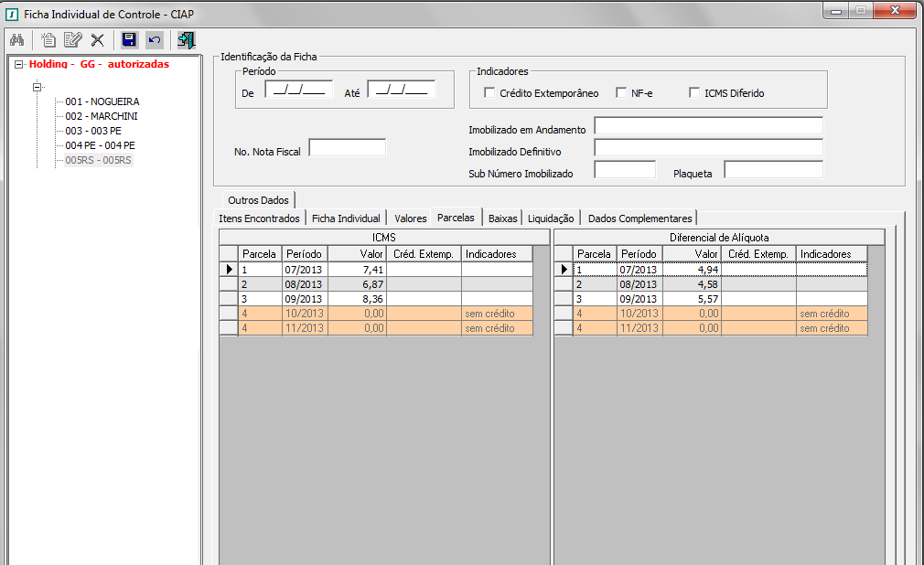Open the Liquidação tab
924x565 pixels.
pyautogui.click(x=551, y=219)
